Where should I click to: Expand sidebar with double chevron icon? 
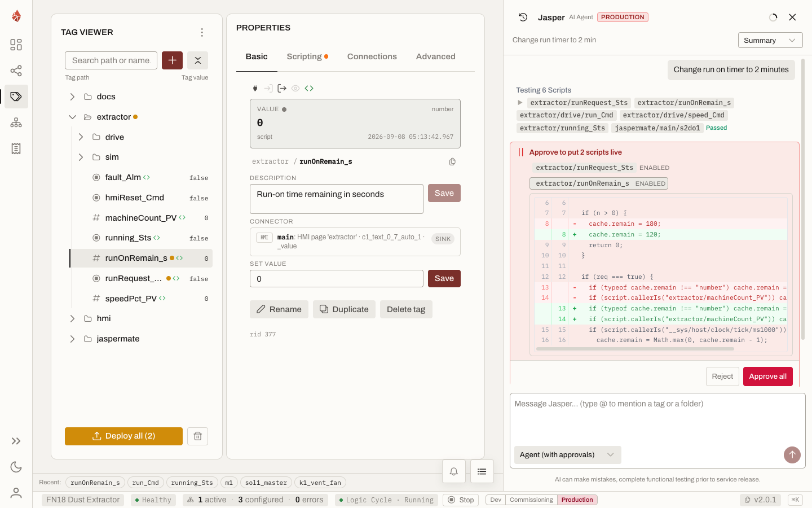pos(16,441)
